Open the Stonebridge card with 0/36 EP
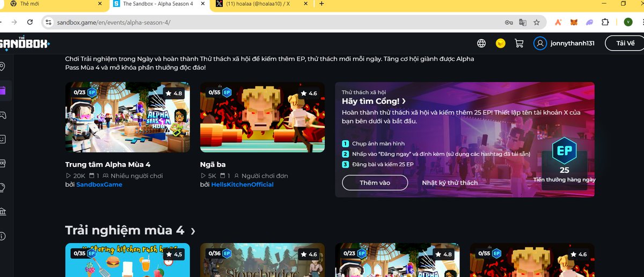The width and height of the screenshot is (644, 277). pos(262,260)
